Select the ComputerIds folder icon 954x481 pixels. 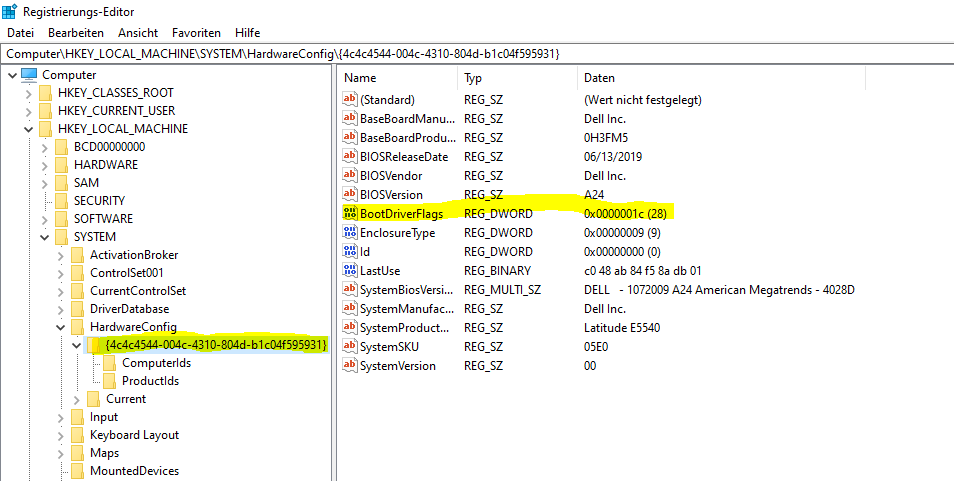pyautogui.click(x=109, y=363)
